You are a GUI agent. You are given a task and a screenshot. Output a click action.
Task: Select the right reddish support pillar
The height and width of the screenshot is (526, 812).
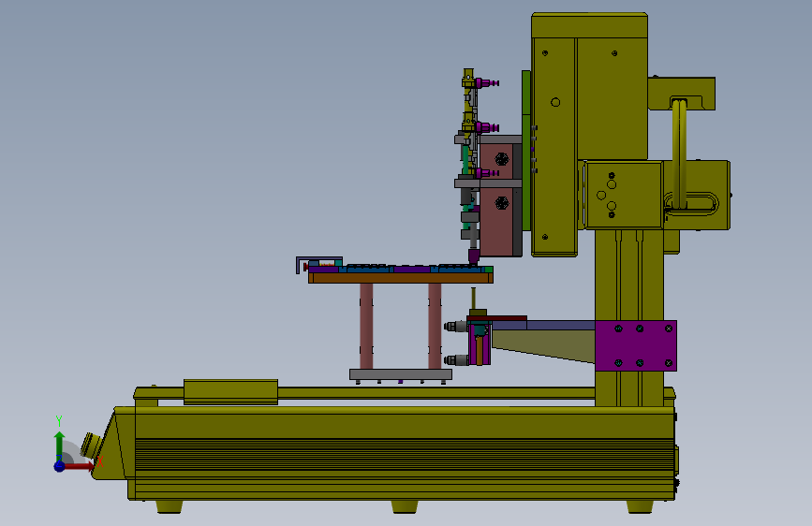435,326
